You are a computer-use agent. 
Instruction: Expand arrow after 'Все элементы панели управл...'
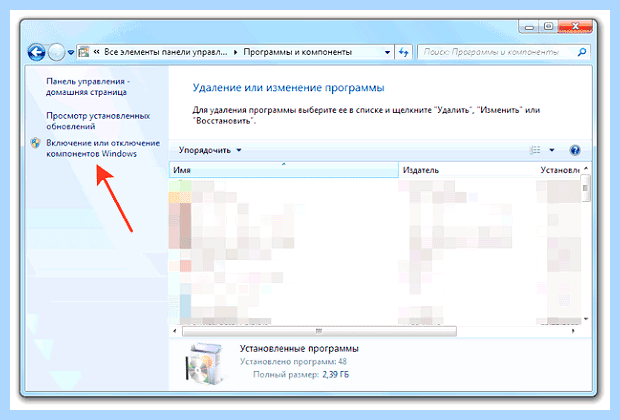tap(235, 52)
